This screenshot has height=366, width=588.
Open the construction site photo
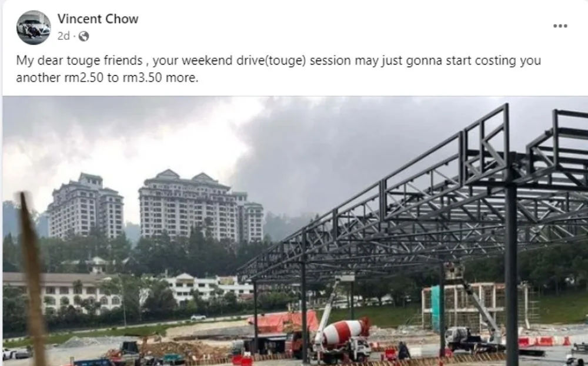(x=295, y=231)
